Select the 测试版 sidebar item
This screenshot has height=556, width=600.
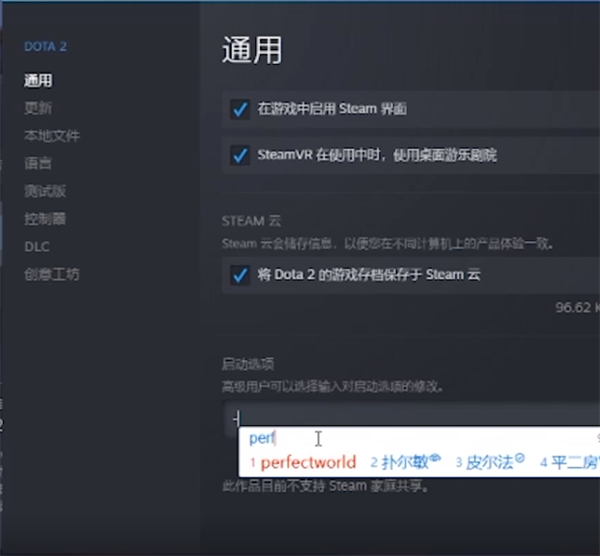(45, 191)
